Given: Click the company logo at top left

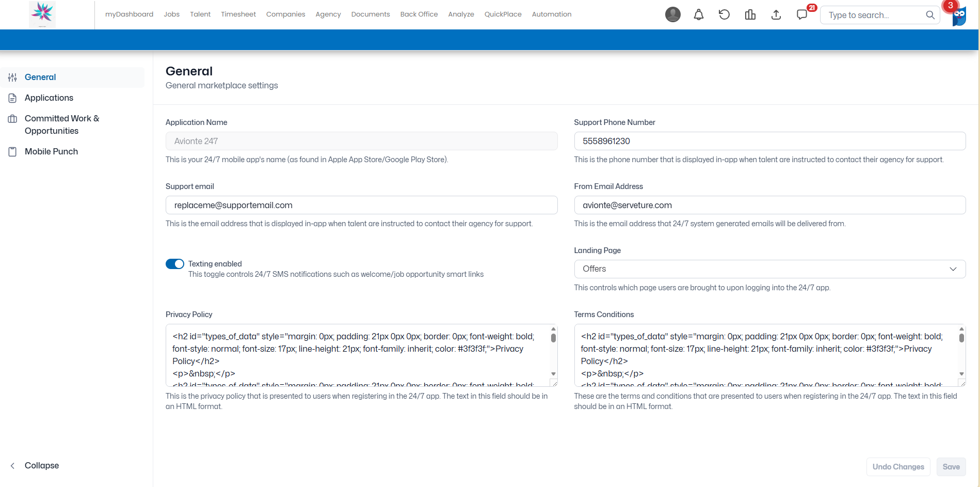Looking at the screenshot, I should (42, 14).
